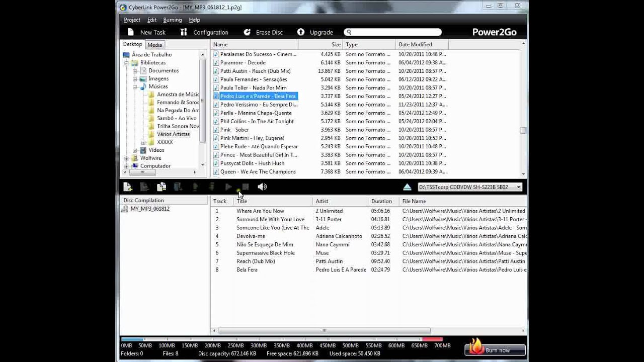
Task: Click the Computador icon in tree
Action: pos(134,166)
